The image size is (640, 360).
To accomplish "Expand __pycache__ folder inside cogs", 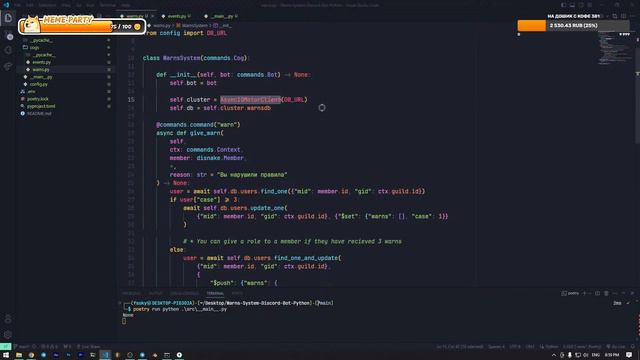I will (x=44, y=55).
